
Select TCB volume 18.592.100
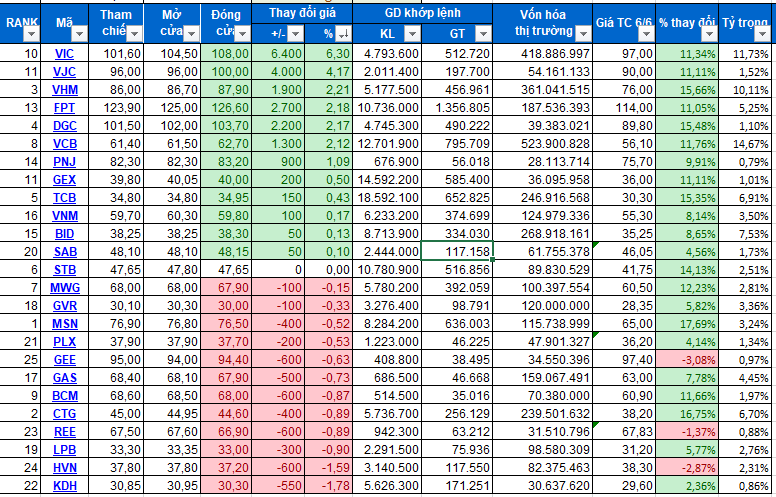click(387, 198)
